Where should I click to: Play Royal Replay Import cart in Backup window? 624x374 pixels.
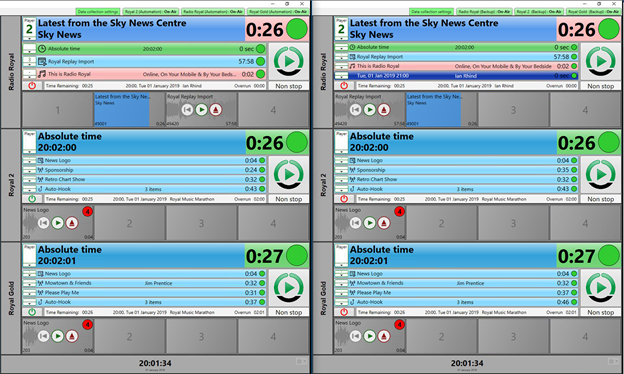370,110
